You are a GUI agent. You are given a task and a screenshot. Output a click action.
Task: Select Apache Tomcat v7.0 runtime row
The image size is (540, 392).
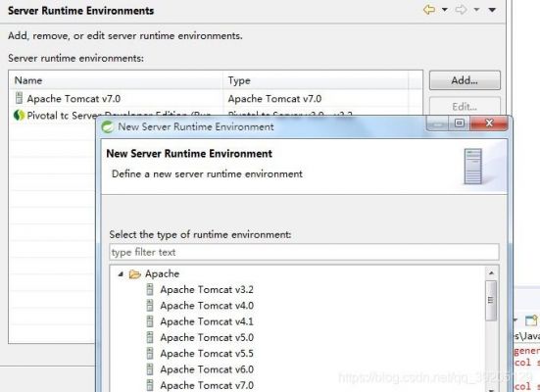click(x=216, y=99)
